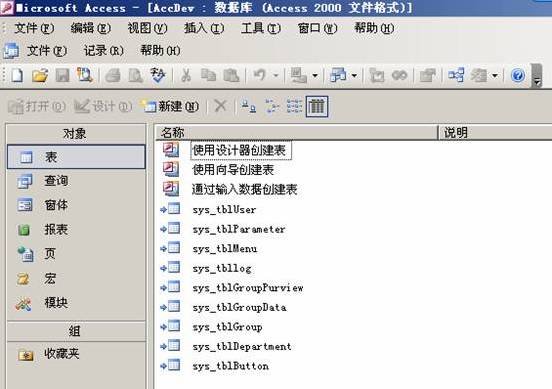Image resolution: width=552 pixels, height=389 pixels.
Task: Select the 查询 queries object icon
Action: point(25,181)
